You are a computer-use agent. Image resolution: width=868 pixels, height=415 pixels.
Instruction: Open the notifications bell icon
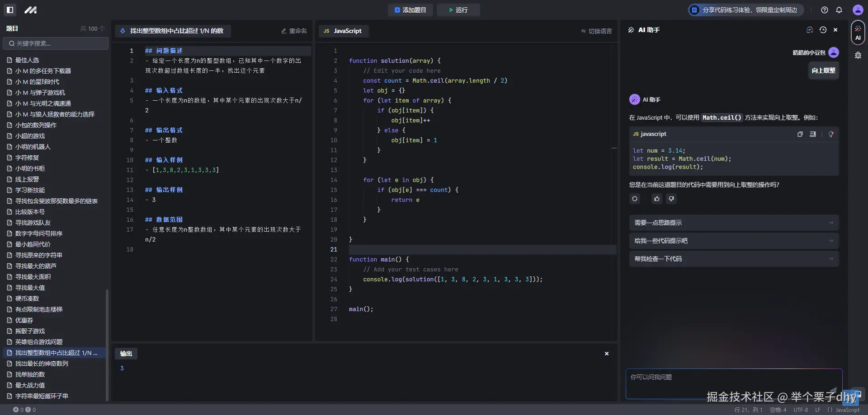[x=839, y=10]
